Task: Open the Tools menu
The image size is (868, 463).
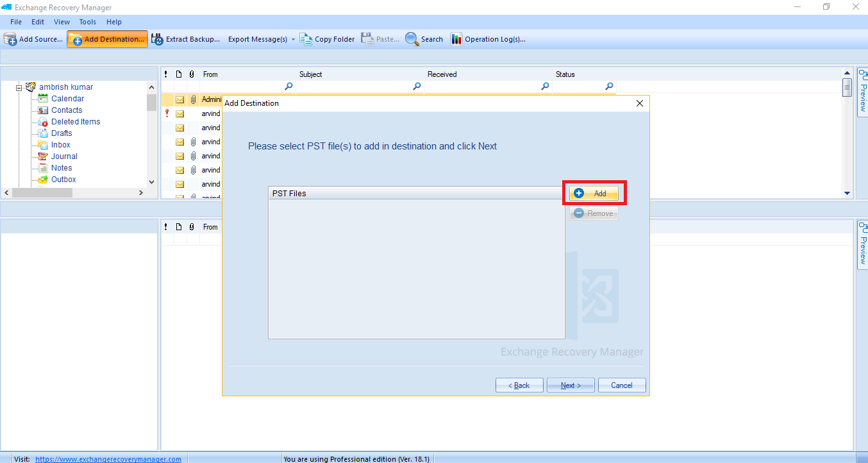Action: 88,22
